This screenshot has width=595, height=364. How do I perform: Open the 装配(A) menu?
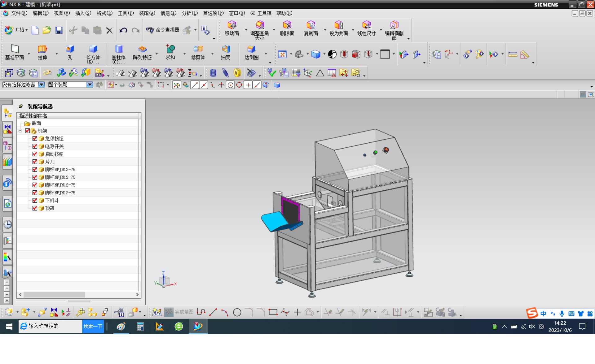click(x=147, y=13)
